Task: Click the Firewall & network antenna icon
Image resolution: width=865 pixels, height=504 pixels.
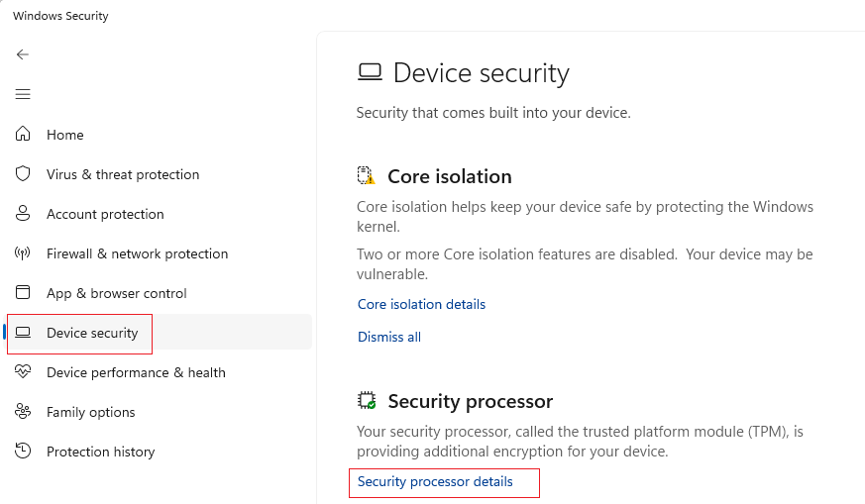Action: click(23, 253)
